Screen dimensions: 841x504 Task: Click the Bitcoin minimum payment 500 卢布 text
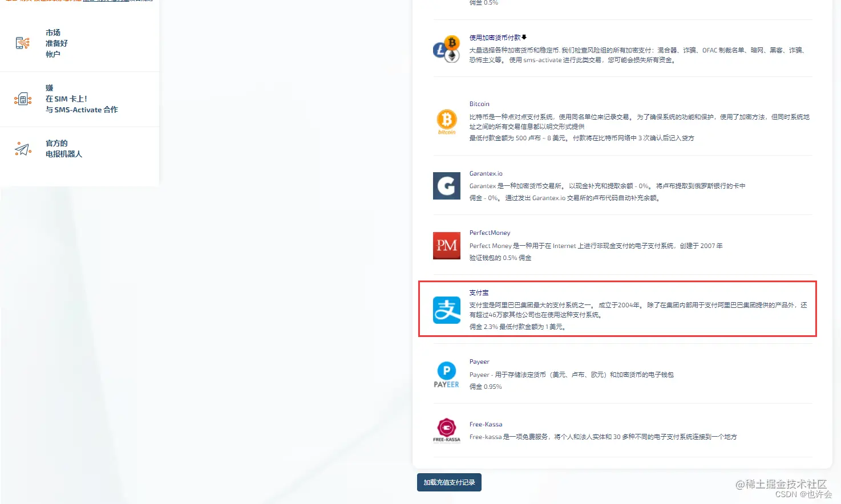click(x=582, y=138)
